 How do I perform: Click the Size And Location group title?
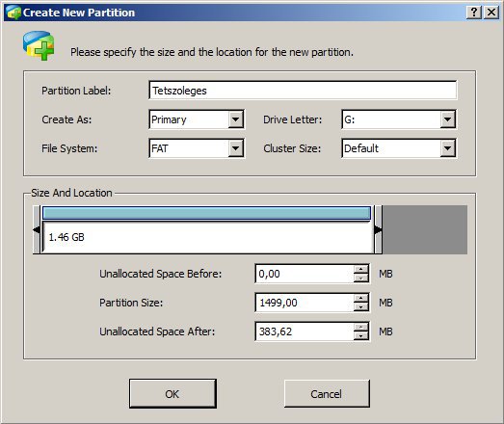[x=71, y=193]
